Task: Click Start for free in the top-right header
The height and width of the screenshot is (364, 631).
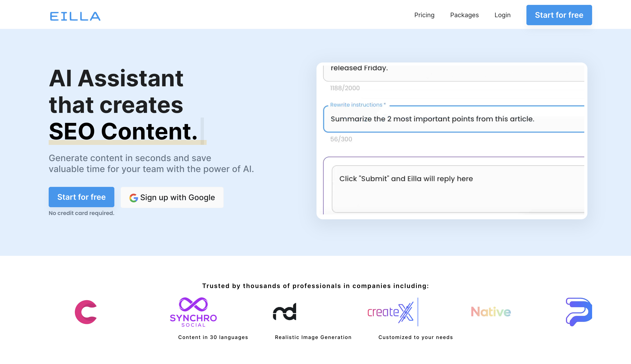Action: point(559,15)
